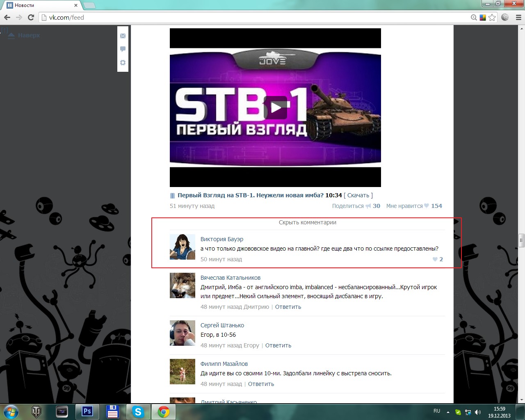Image resolution: width=525 pixels, height=420 pixels.
Task: Click the Skype status tray icon
Action: pos(458,412)
